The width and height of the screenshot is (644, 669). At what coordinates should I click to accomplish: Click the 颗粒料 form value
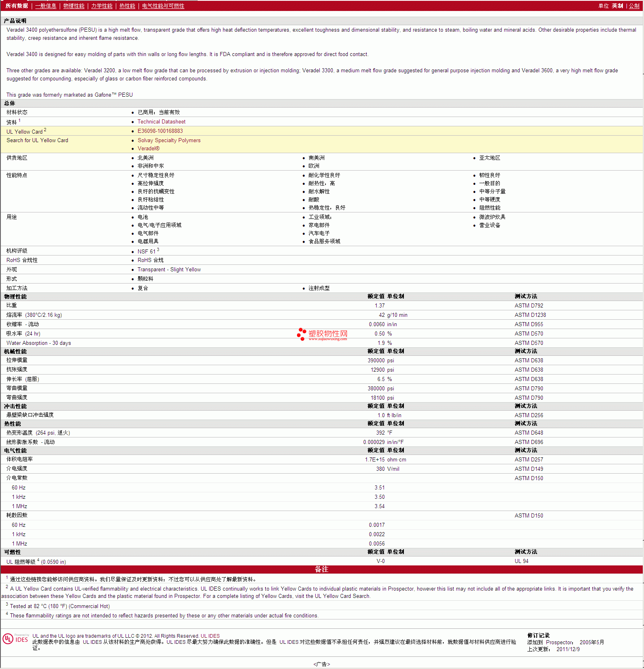pos(145,279)
